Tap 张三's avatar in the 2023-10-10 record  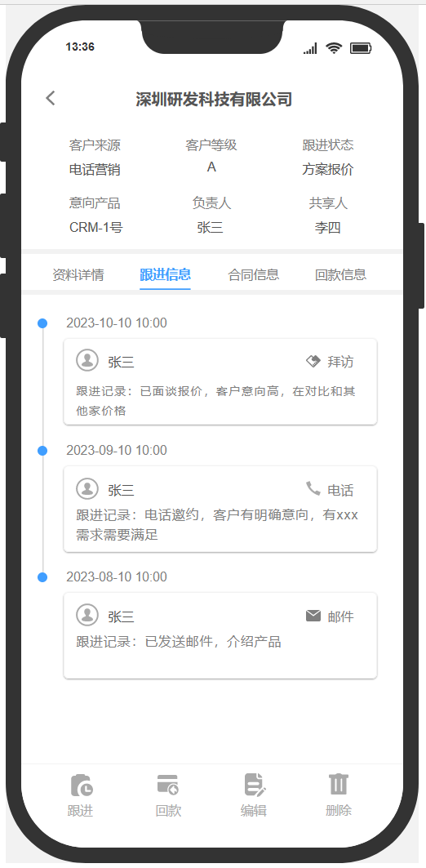point(87,360)
